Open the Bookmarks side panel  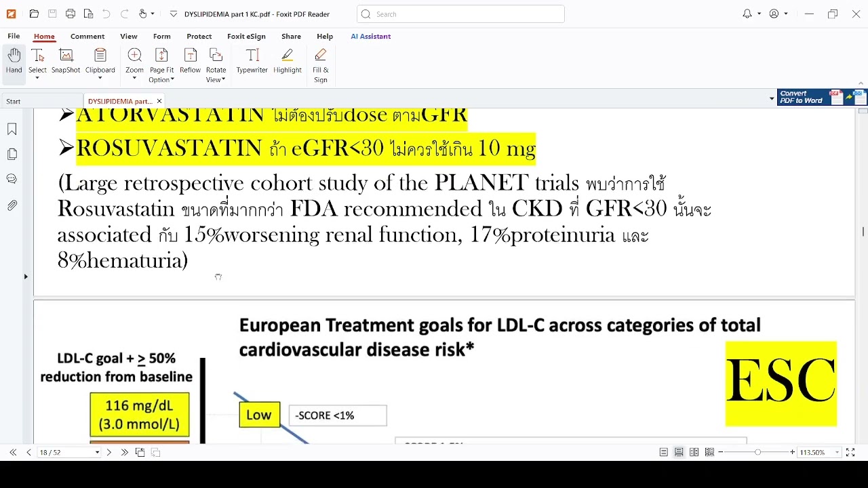coord(12,129)
